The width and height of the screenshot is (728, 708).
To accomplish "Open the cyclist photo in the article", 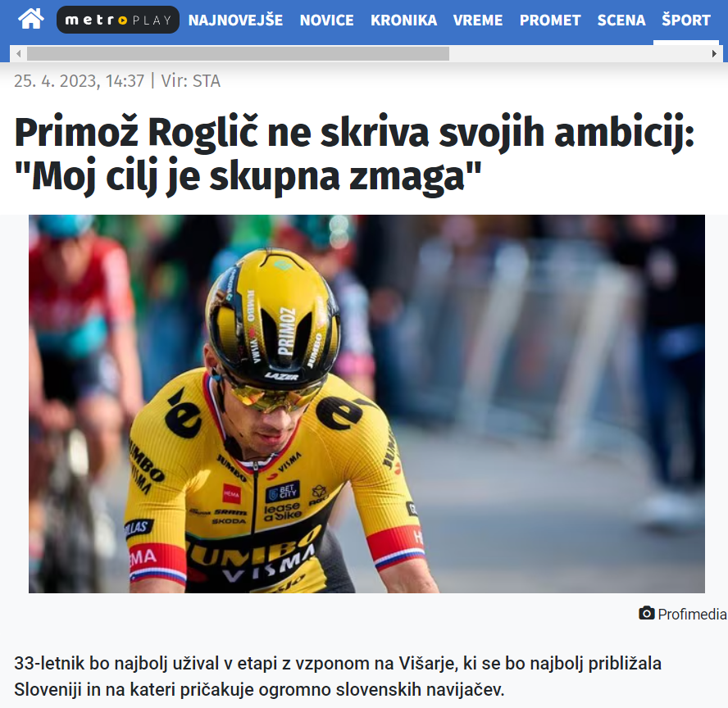I will point(366,404).
